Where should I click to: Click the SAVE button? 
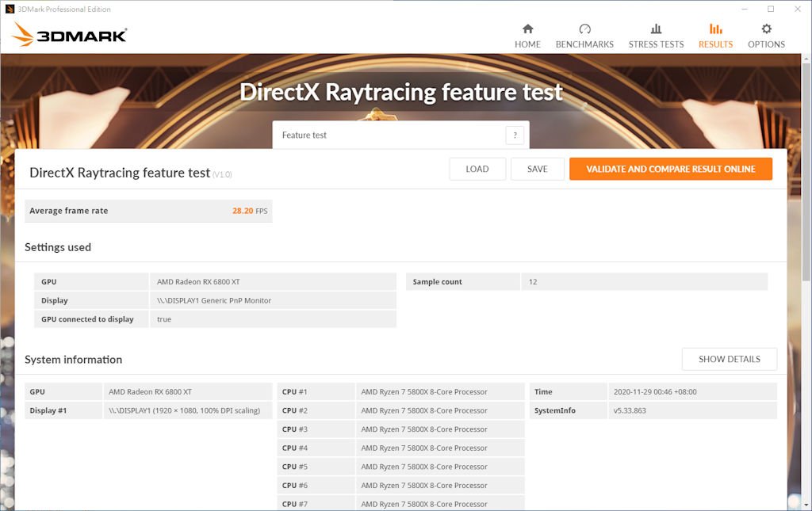[538, 169]
